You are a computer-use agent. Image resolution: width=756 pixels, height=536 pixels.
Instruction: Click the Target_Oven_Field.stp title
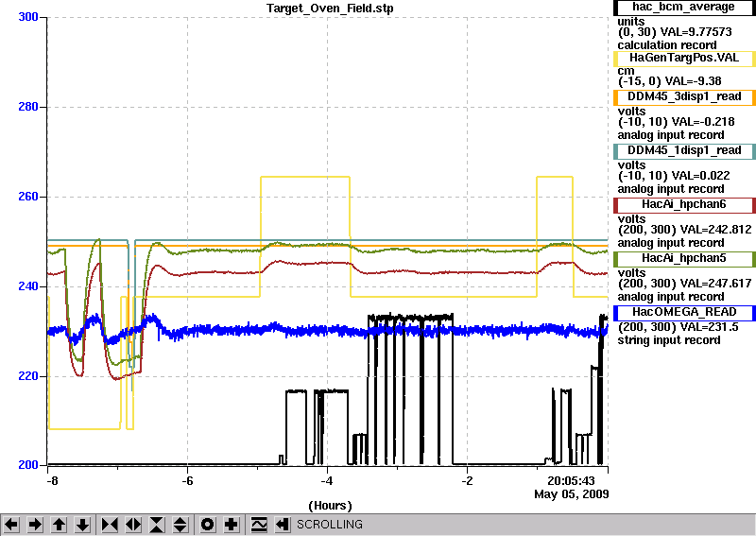(x=330, y=9)
